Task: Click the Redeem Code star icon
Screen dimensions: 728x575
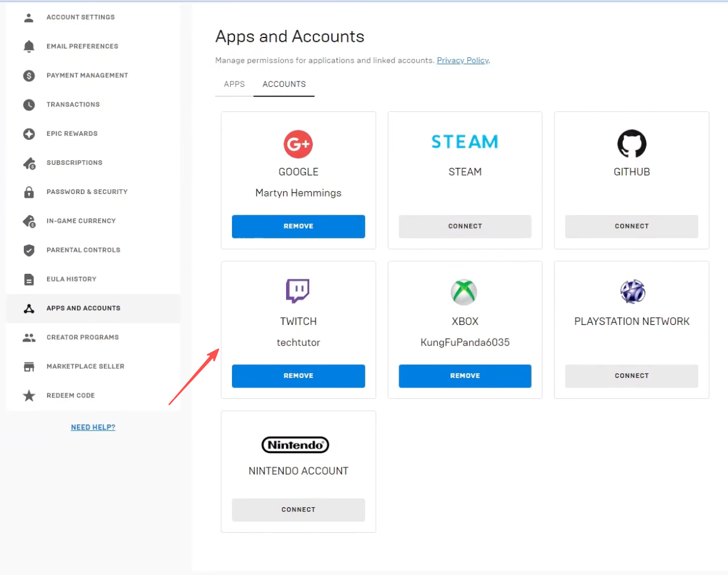Action: [x=29, y=396]
